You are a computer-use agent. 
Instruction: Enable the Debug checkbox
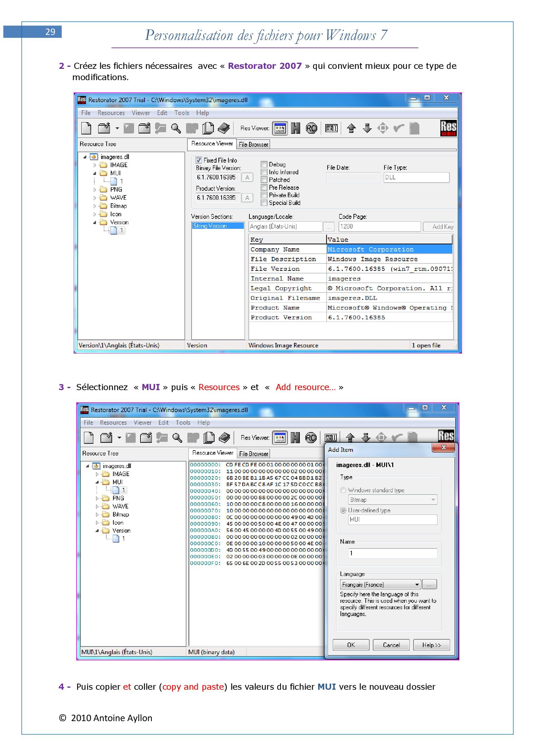pos(264,164)
